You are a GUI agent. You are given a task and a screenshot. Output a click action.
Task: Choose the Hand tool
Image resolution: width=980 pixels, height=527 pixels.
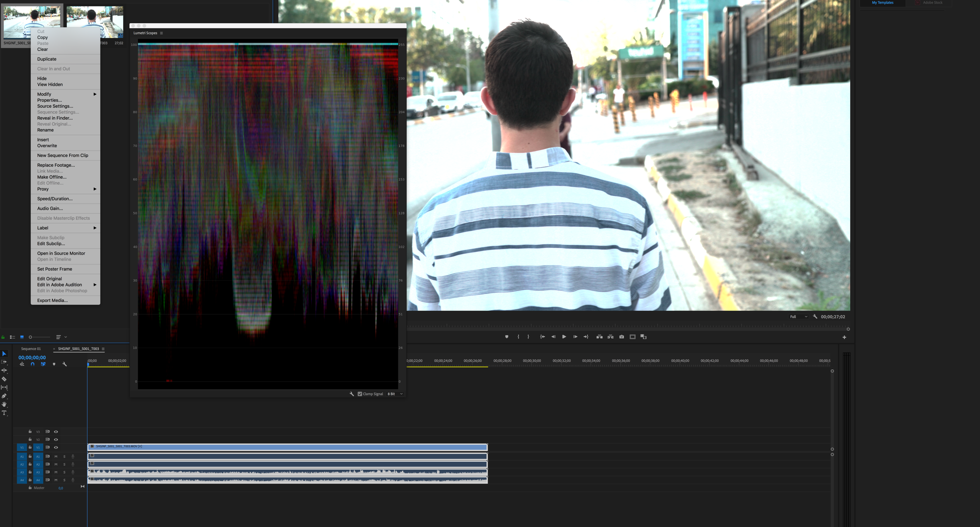(x=4, y=404)
